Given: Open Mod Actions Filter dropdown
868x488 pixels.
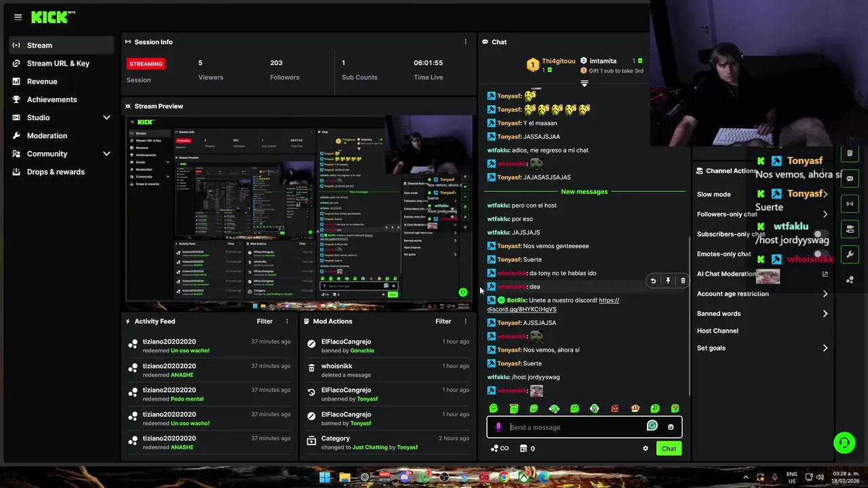Looking at the screenshot, I should coord(443,321).
